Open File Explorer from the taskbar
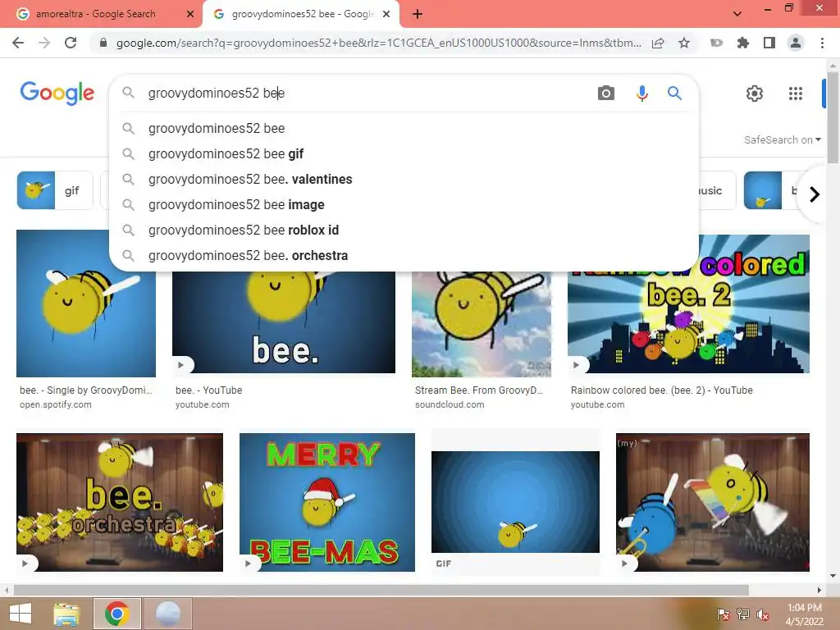Viewport: 840px width, 630px height. (x=66, y=614)
